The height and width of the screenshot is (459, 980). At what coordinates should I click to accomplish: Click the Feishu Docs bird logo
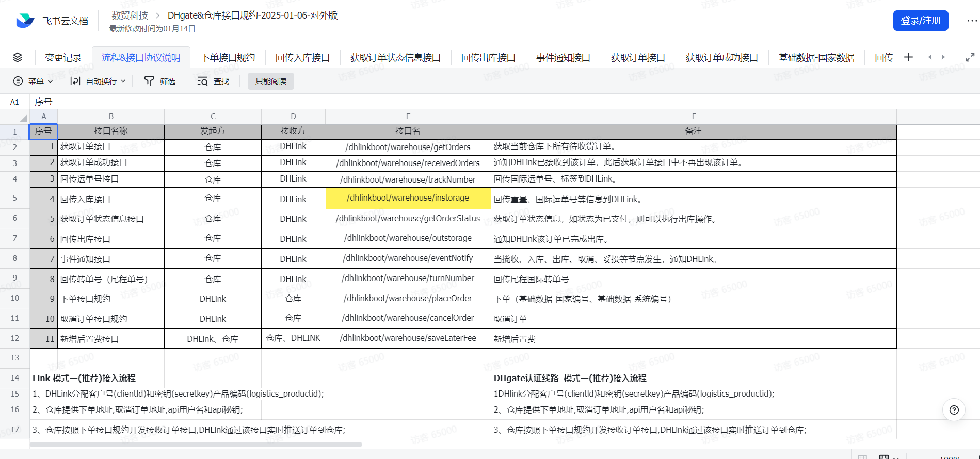coord(25,21)
